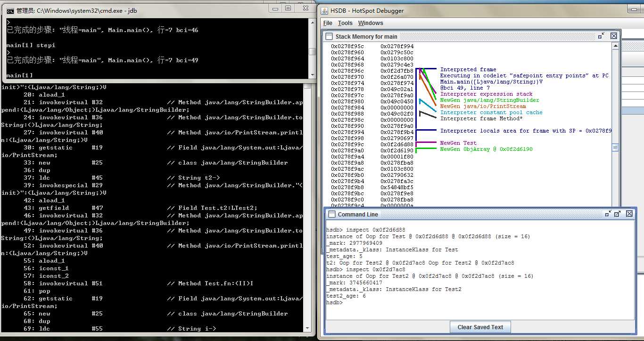This screenshot has width=644, height=341.
Task: Click 'test_age: 5' in Command Line output
Action: (x=344, y=256)
